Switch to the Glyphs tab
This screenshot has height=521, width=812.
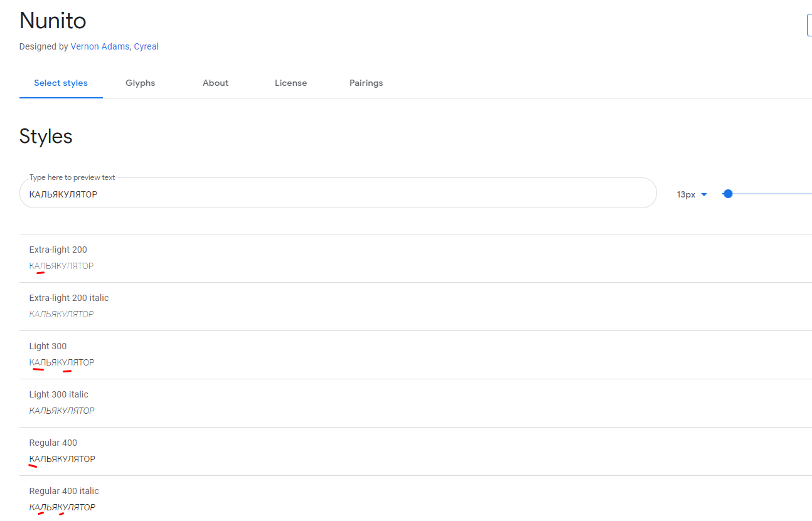tap(140, 83)
